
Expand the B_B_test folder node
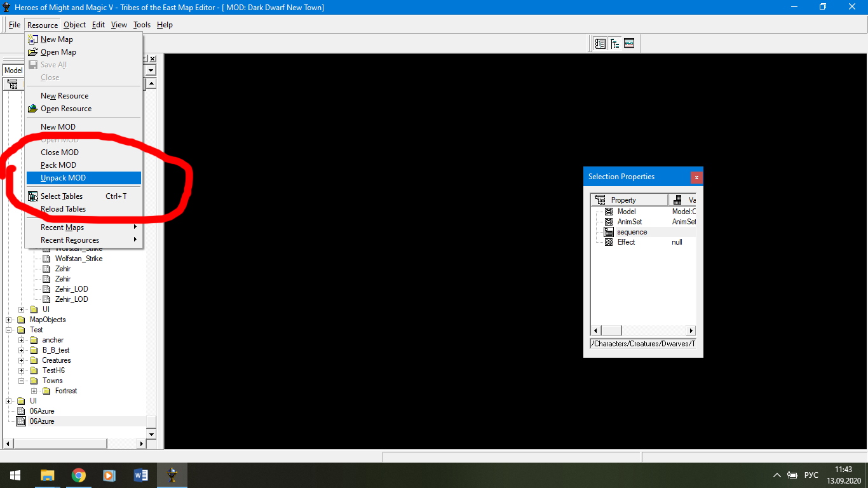coord(22,350)
